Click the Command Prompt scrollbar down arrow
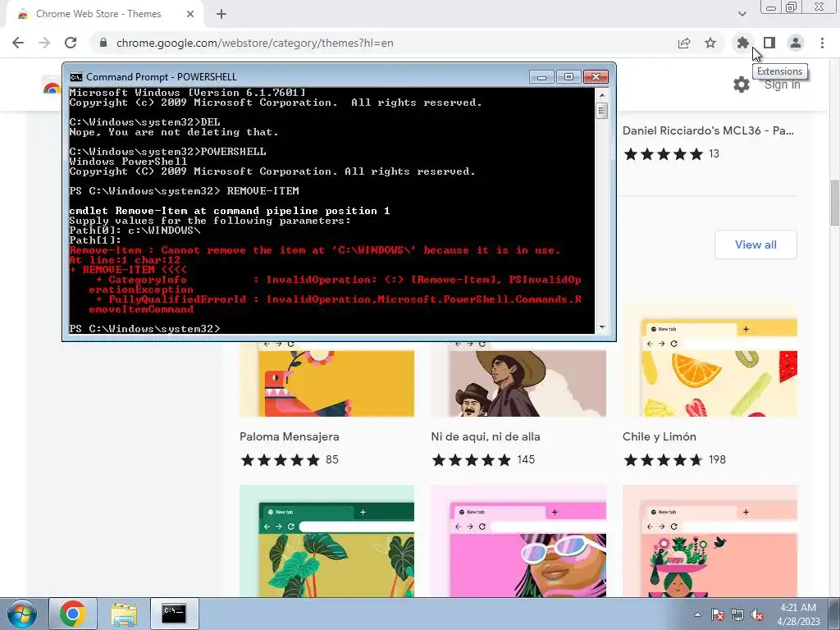 (602, 326)
